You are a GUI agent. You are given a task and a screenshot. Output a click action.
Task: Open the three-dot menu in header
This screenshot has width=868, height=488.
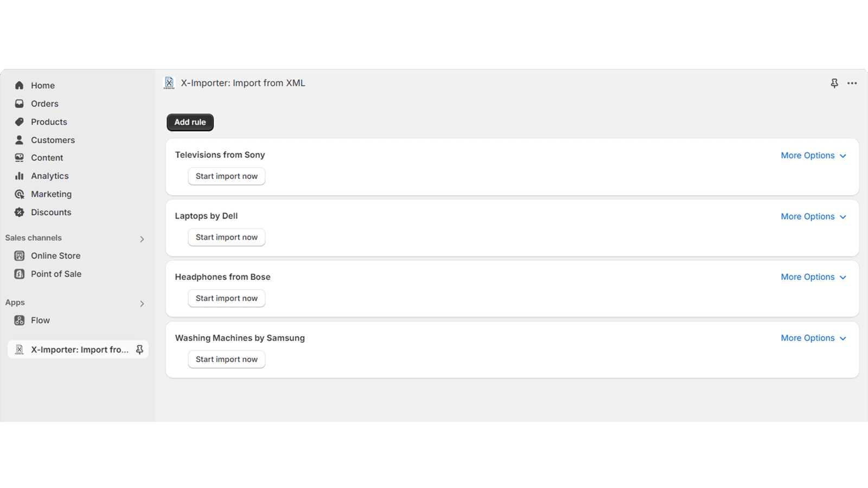[852, 83]
